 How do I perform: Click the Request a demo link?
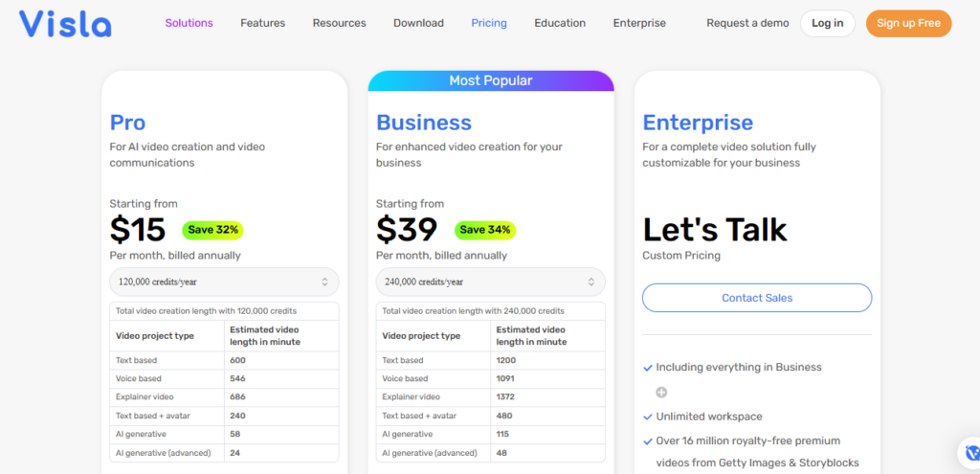(746, 23)
